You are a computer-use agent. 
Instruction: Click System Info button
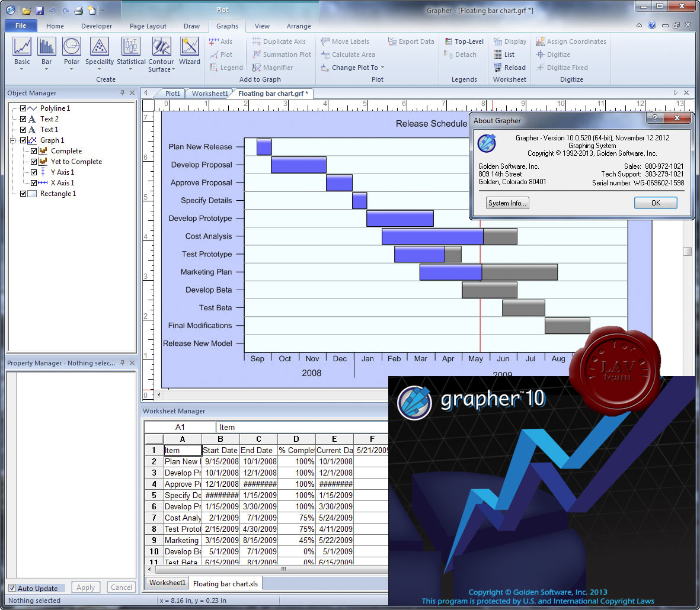click(507, 203)
